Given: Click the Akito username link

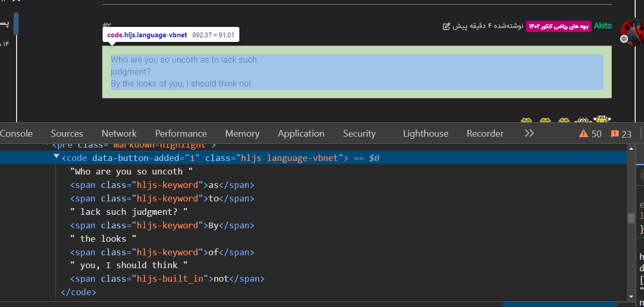Looking at the screenshot, I should [x=603, y=26].
